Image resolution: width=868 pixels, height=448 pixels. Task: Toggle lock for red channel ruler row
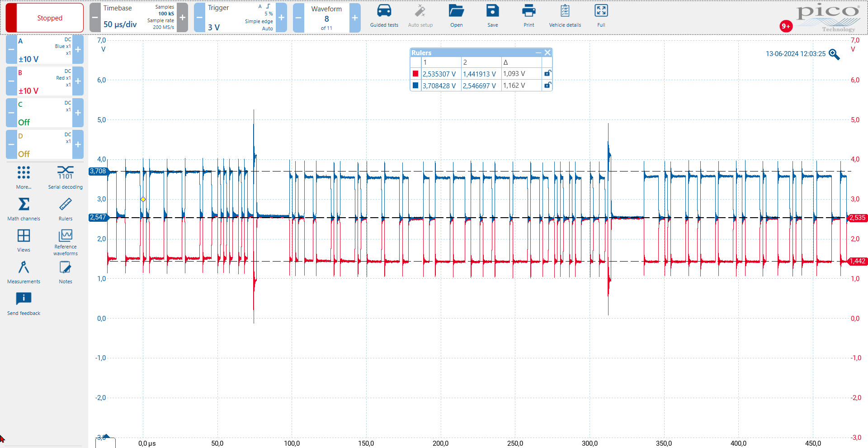(547, 73)
